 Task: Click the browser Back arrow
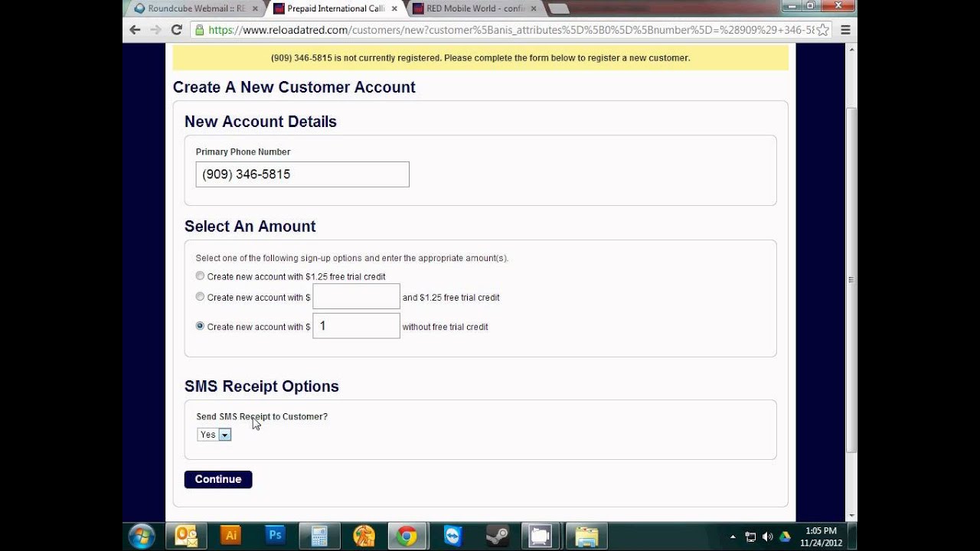pyautogui.click(x=136, y=30)
